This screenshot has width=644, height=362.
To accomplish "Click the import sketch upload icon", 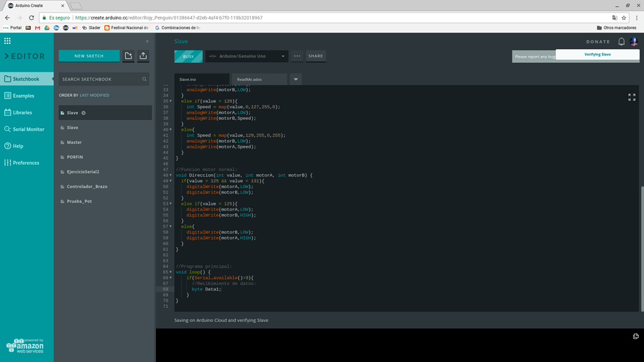I will tap(143, 56).
